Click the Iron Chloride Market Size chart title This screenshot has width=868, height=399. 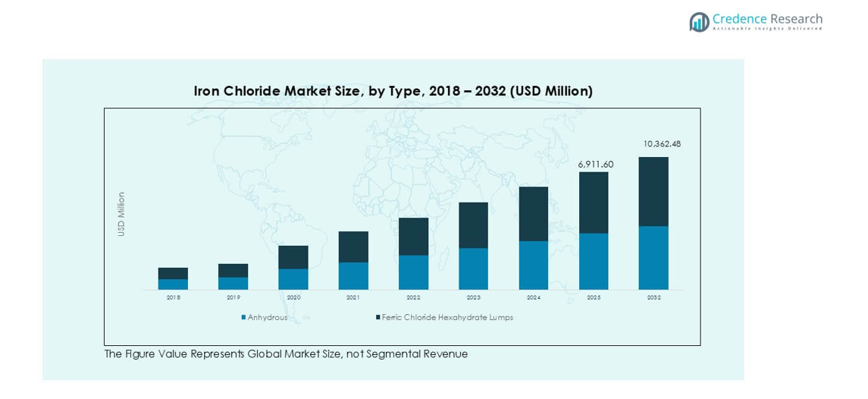393,91
